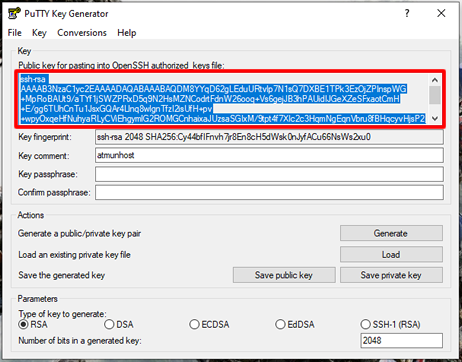Select the DSA key type
This screenshot has width=462, height=362.
[x=119, y=324]
